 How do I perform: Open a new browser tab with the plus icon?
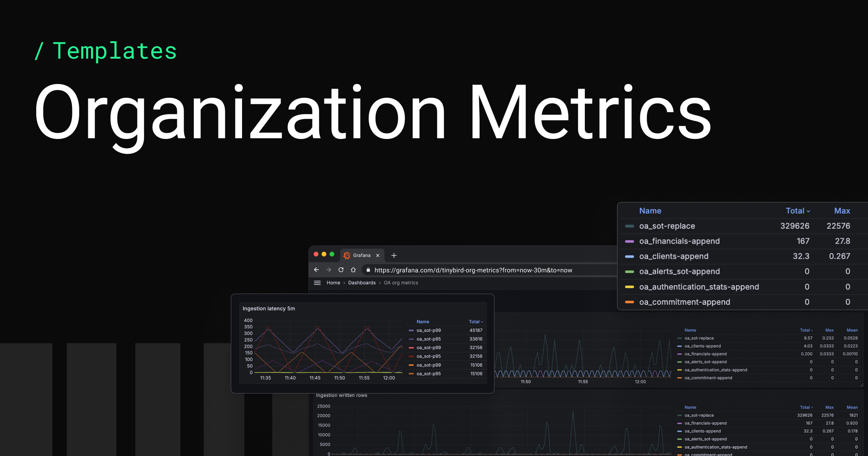pos(394,255)
